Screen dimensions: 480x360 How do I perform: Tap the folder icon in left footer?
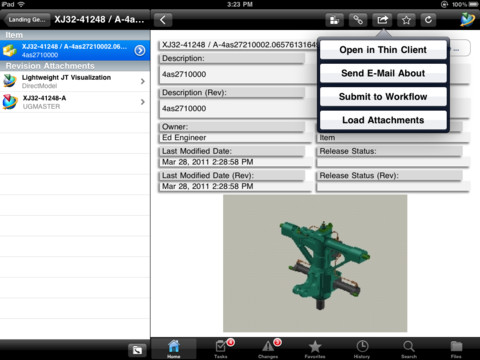(x=137, y=350)
